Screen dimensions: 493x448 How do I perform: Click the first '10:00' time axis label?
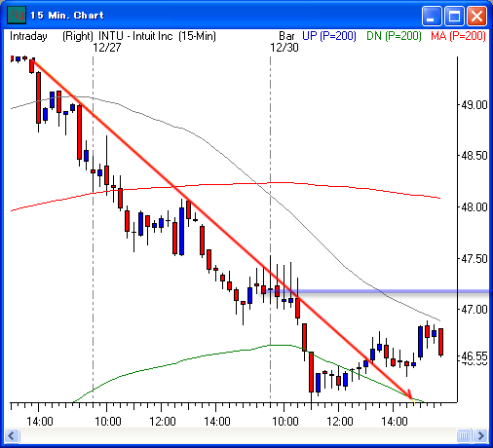coord(108,422)
